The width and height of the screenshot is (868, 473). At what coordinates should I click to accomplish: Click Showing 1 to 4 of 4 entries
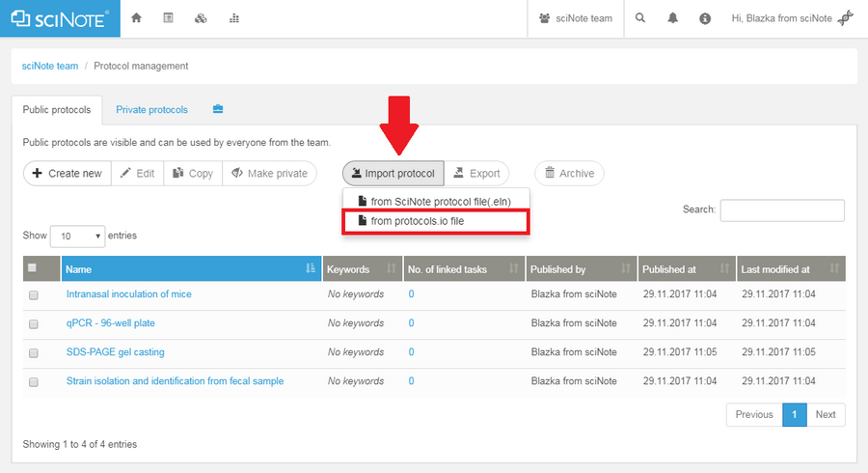80,444
